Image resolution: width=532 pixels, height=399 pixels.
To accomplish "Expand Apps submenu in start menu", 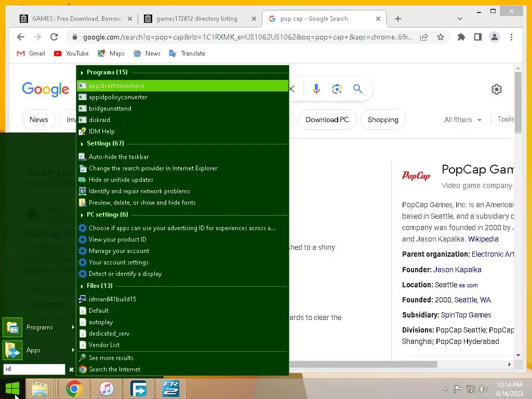I will 38,350.
